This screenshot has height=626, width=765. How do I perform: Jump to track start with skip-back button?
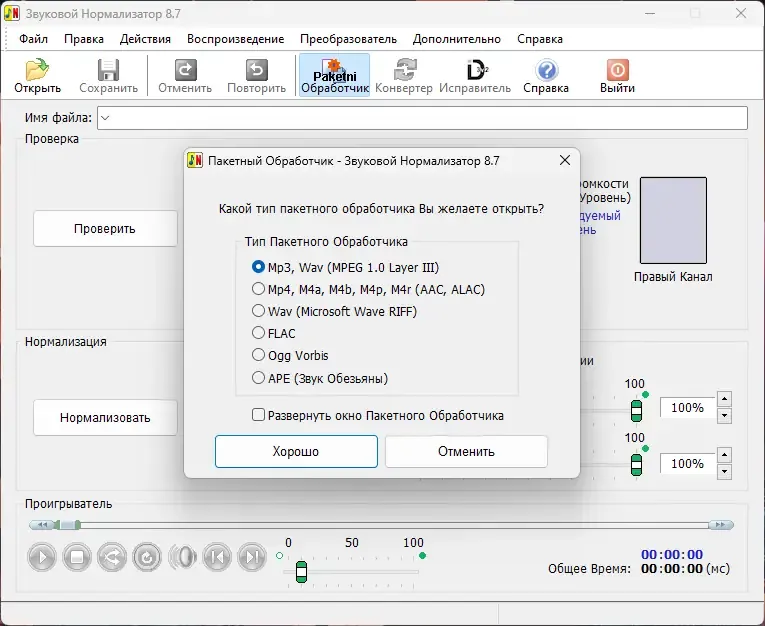217,557
